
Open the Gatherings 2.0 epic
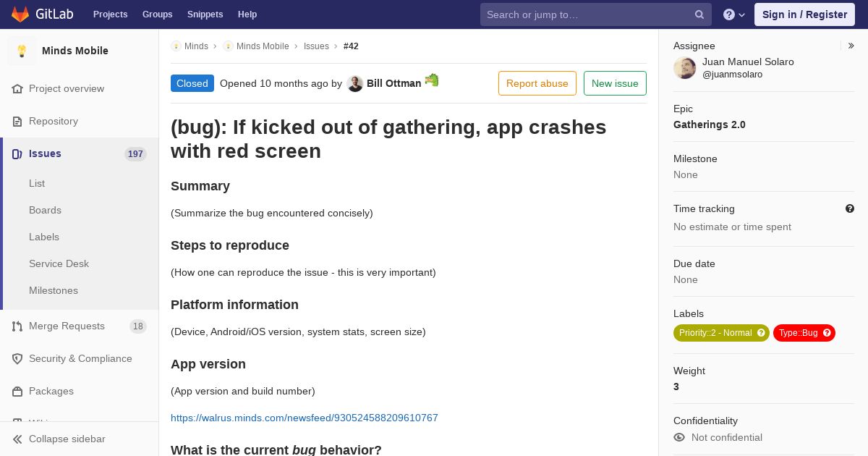710,124
